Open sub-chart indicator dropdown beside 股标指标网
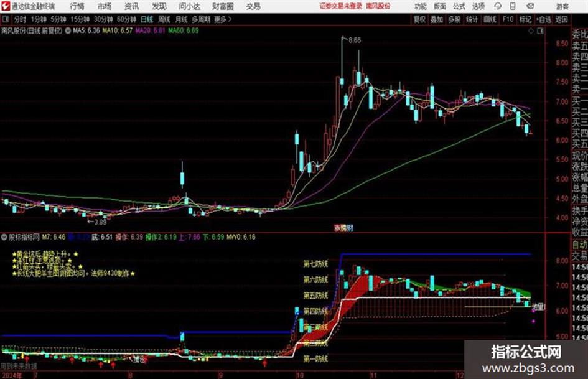 [4, 237]
